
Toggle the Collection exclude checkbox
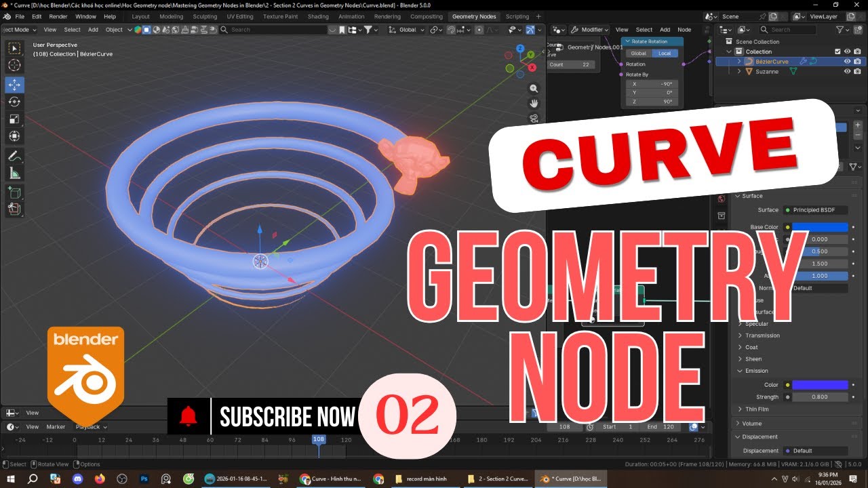[x=837, y=52]
